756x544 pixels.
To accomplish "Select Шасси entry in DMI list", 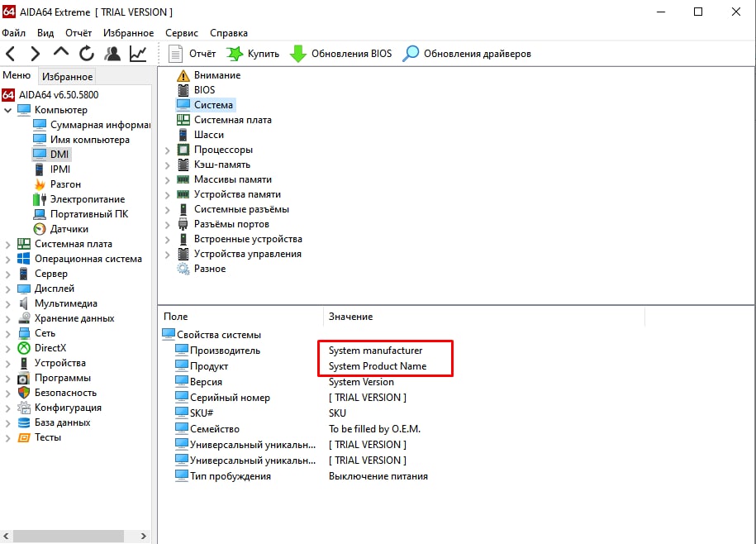I will pos(201,135).
